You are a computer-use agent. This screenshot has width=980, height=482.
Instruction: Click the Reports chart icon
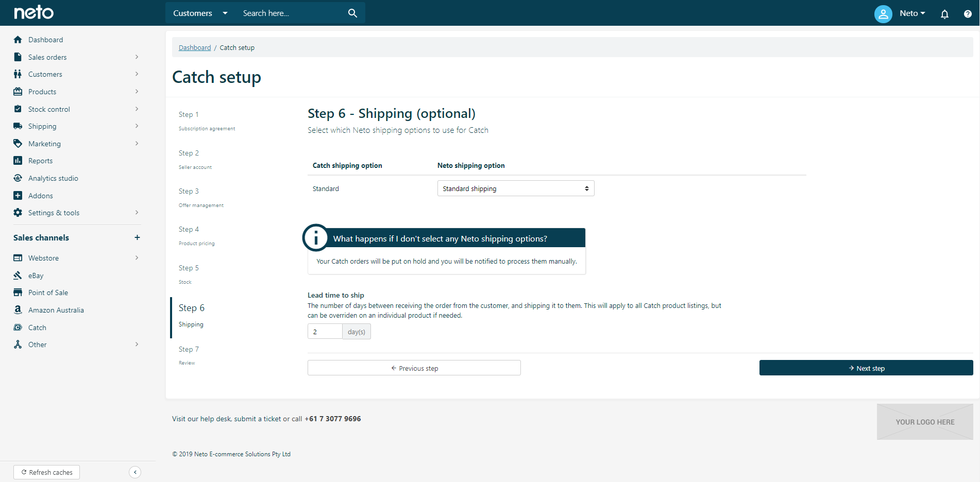18,161
